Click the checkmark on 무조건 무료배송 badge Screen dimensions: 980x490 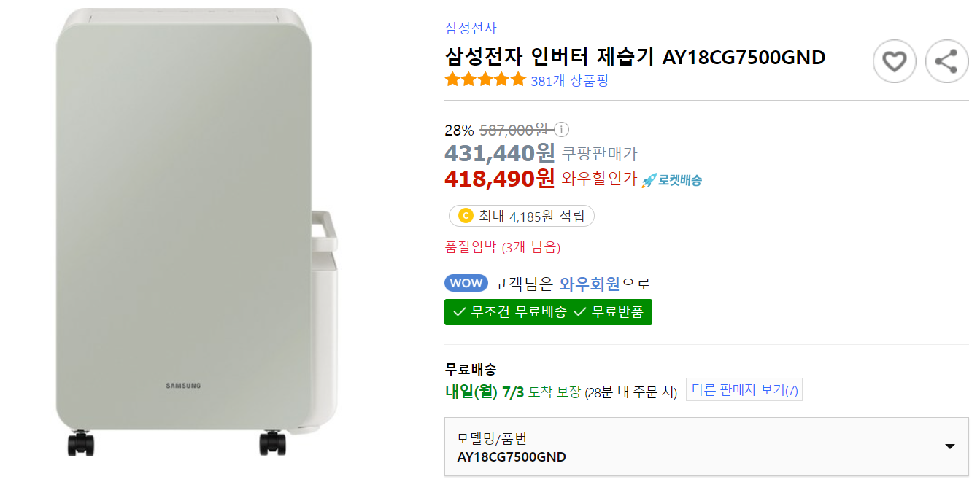click(x=458, y=312)
